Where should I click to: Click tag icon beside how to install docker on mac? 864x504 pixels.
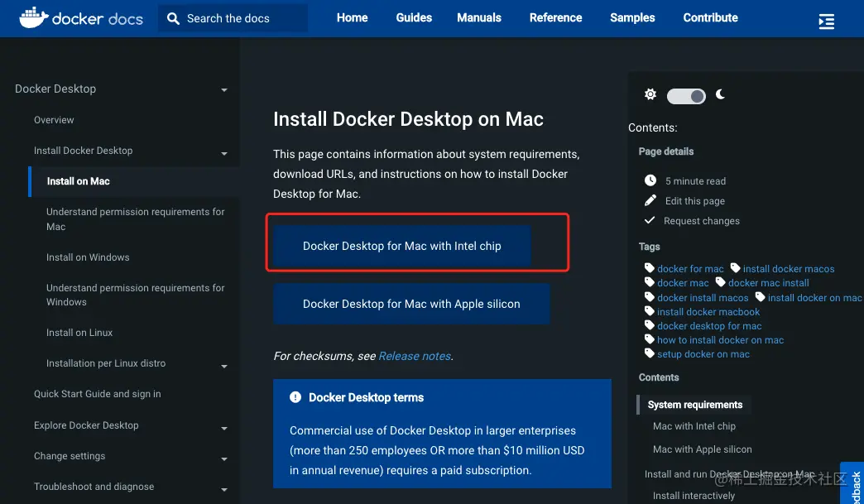[x=649, y=339]
